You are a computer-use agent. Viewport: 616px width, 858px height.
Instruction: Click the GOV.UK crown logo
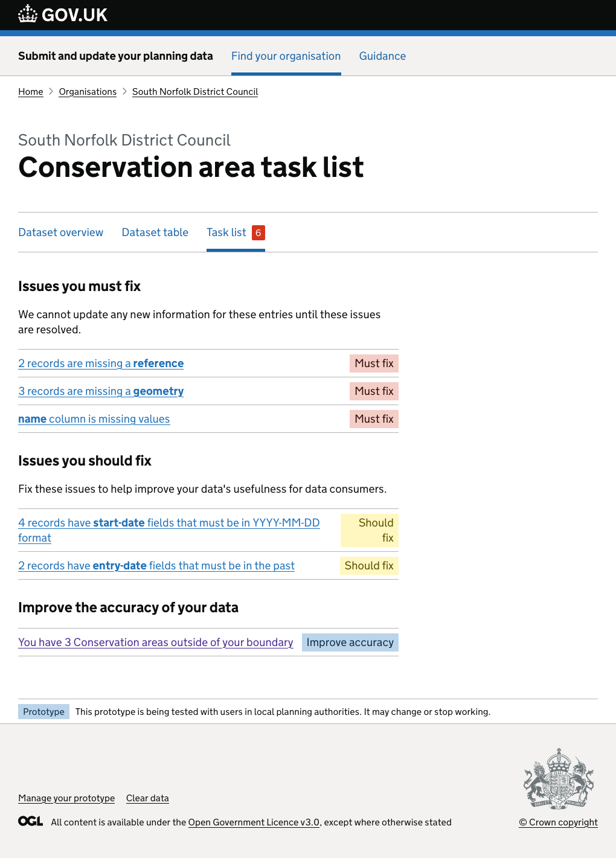coord(28,14)
